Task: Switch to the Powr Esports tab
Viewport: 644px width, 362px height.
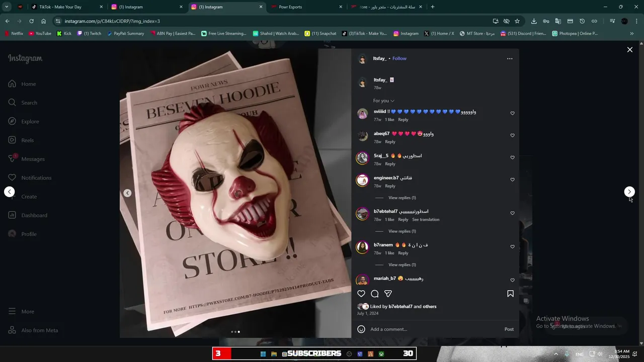Action: tap(306, 7)
